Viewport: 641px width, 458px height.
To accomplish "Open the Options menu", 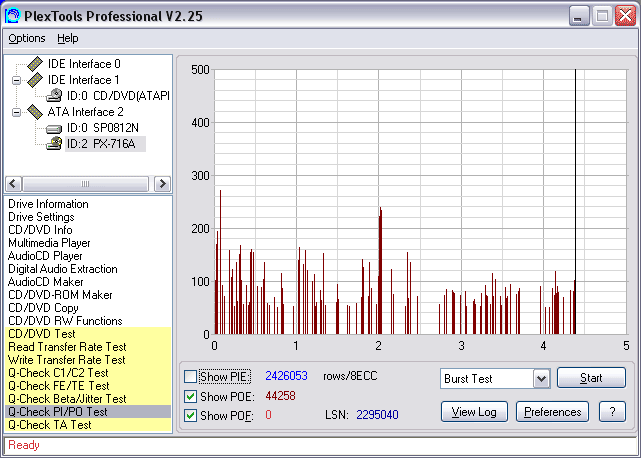I will click(27, 38).
